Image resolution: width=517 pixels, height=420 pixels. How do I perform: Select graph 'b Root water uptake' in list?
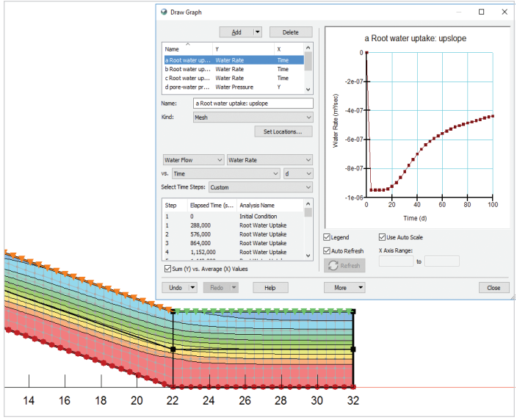(x=187, y=69)
